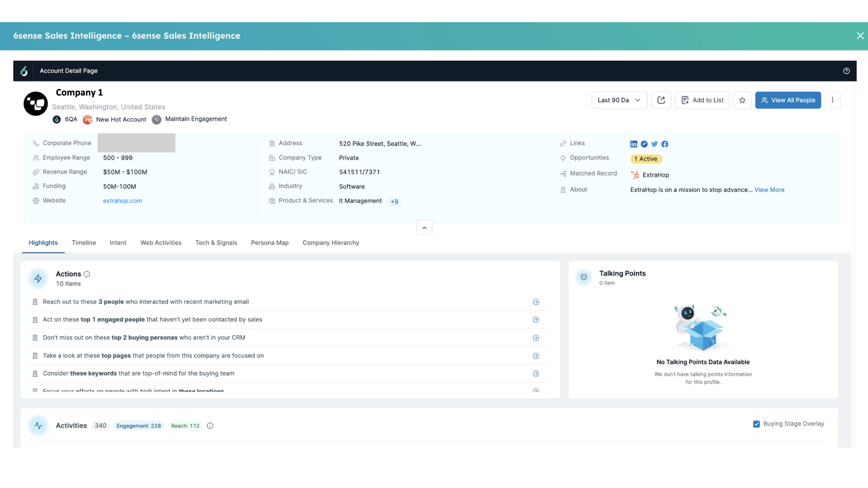Open the Last 90 Days dropdown
The image size is (868, 488).
pyautogui.click(x=619, y=100)
